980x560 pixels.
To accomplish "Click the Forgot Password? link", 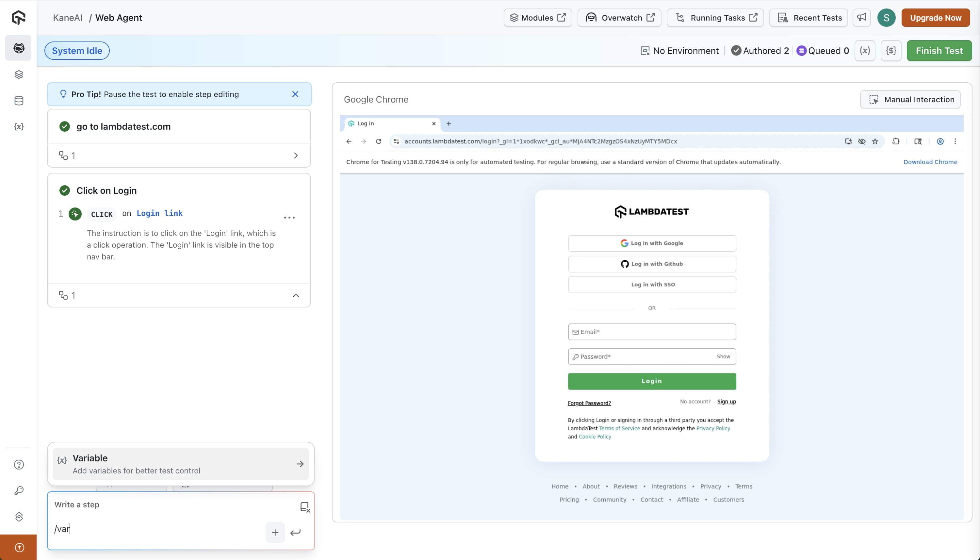I will click(589, 403).
